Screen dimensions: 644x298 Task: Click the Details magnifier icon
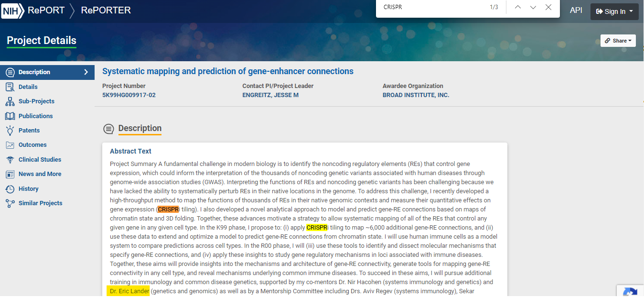point(10,87)
